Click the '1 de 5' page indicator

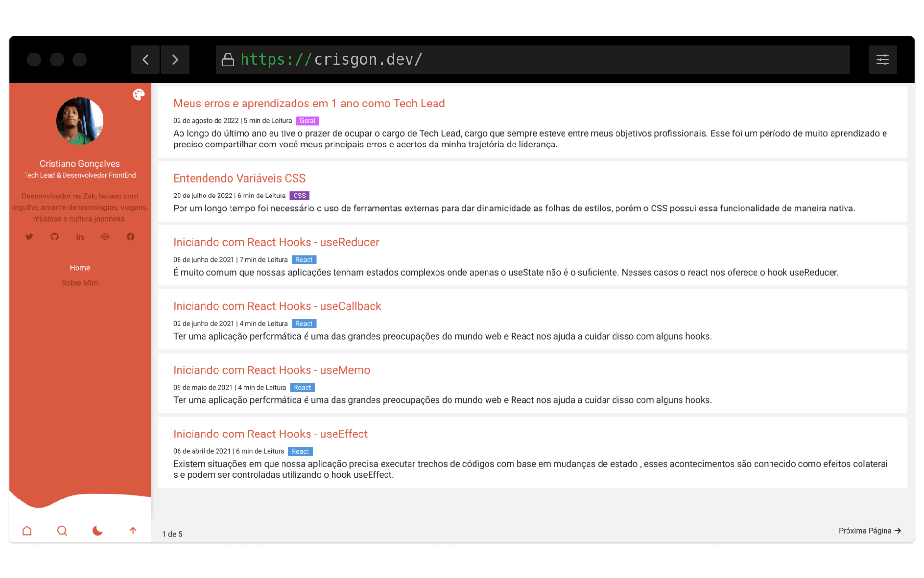tap(172, 534)
